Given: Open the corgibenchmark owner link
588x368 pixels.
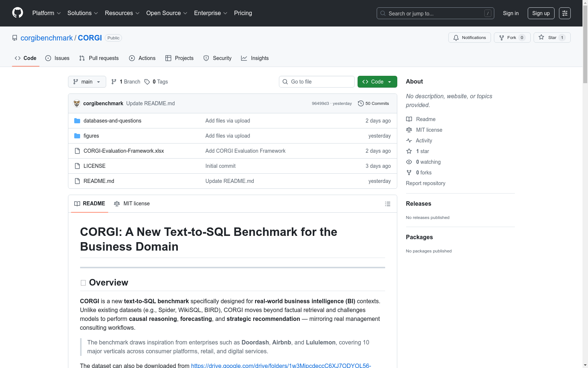Looking at the screenshot, I should click(x=47, y=38).
